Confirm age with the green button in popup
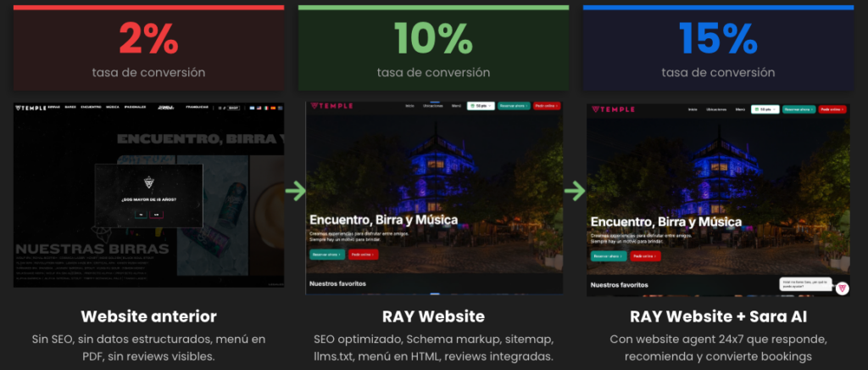 (x=140, y=214)
